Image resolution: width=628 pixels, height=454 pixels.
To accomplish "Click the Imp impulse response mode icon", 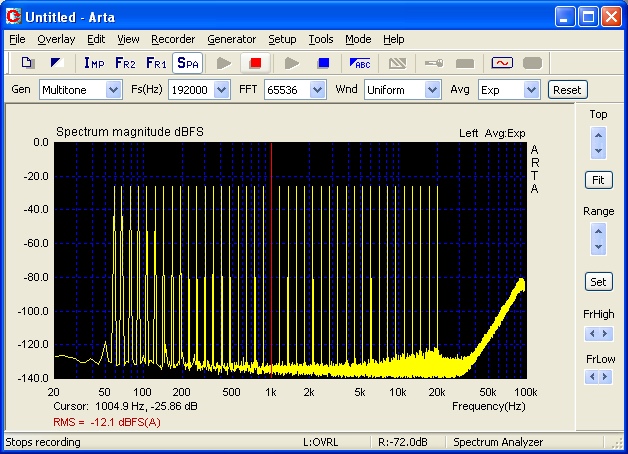I will [94, 63].
